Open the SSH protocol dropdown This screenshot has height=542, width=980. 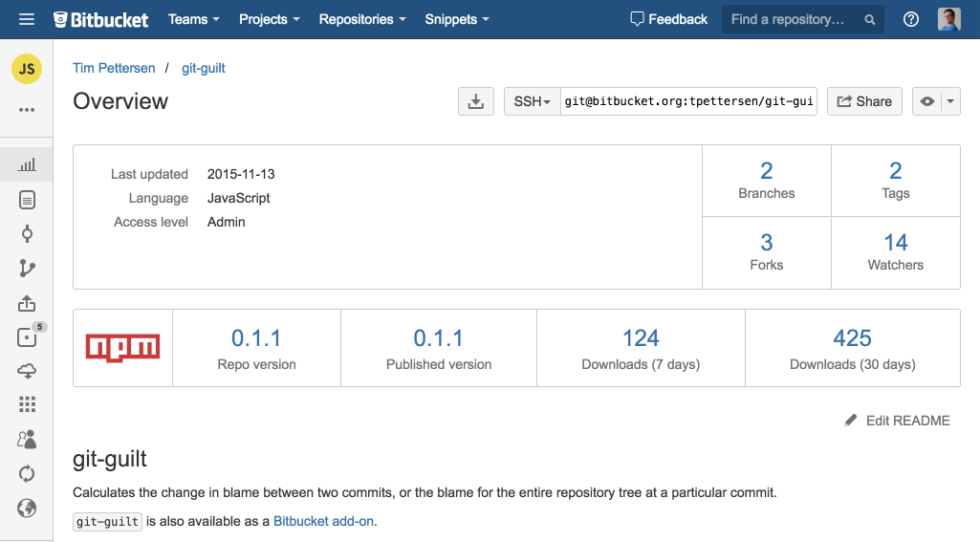click(532, 101)
